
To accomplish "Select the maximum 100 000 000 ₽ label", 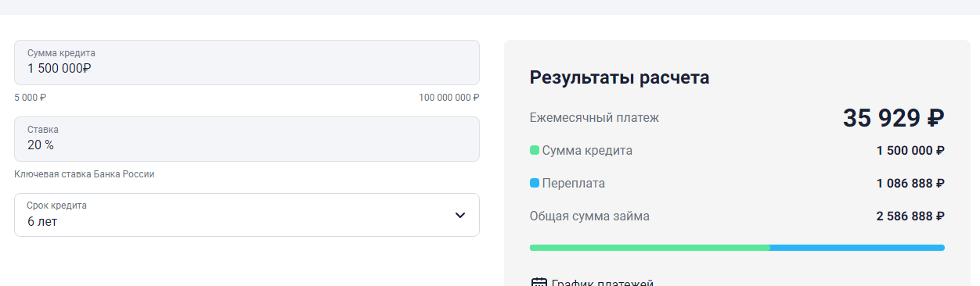I will point(449,98).
